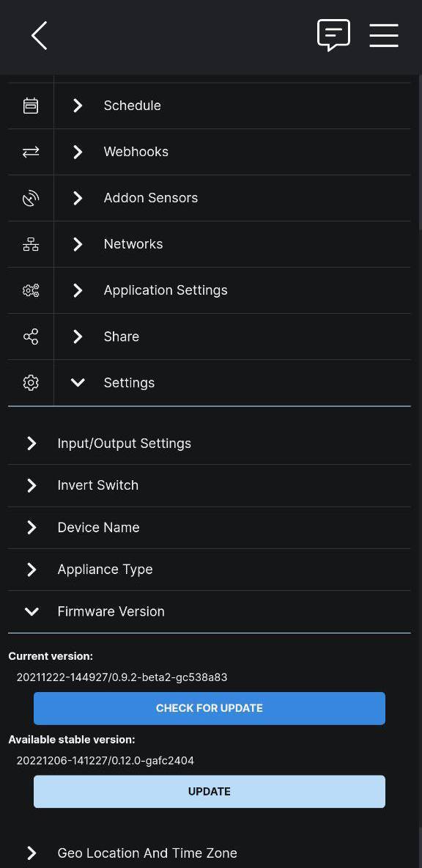The height and width of the screenshot is (868, 422).
Task: Click the UPDATE button
Action: [x=210, y=792]
